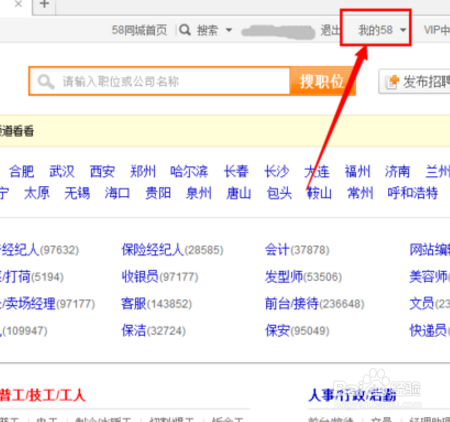Select city 太原

[x=37, y=193]
